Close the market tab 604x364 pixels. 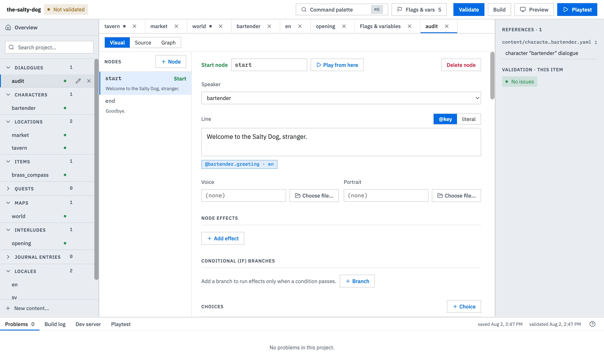coord(176,26)
